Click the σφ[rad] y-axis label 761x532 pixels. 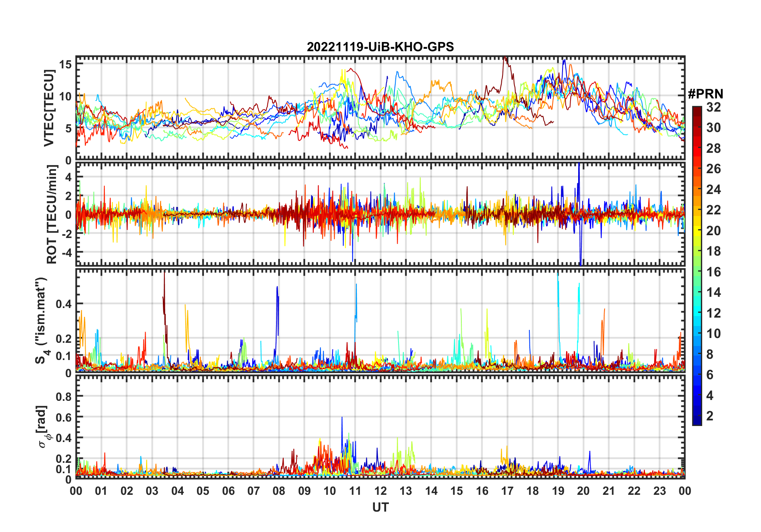pyautogui.click(x=43, y=427)
